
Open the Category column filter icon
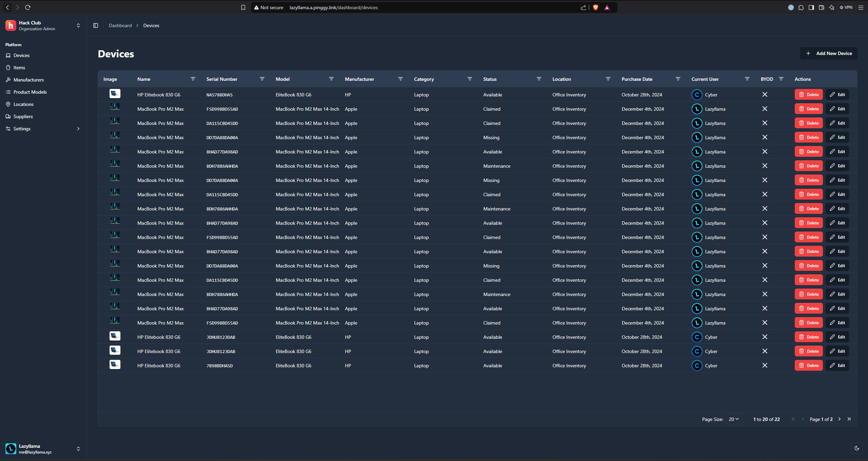[x=470, y=79]
